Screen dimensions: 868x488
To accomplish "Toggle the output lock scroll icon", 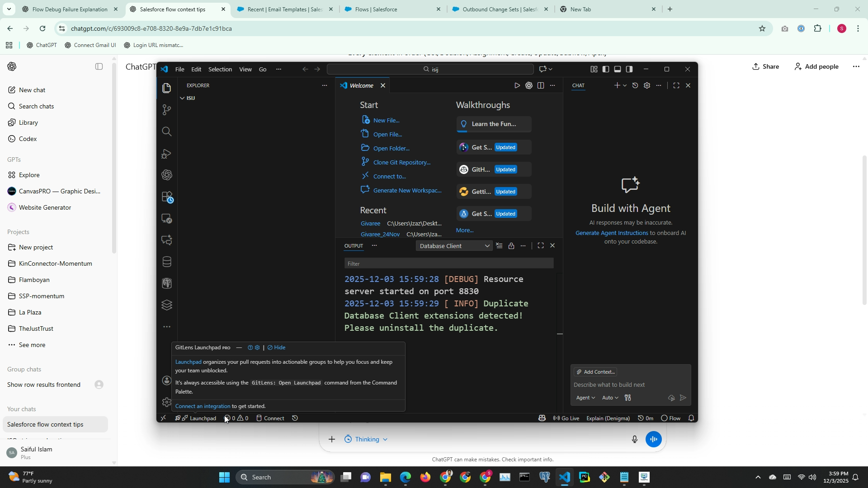I will point(511,246).
